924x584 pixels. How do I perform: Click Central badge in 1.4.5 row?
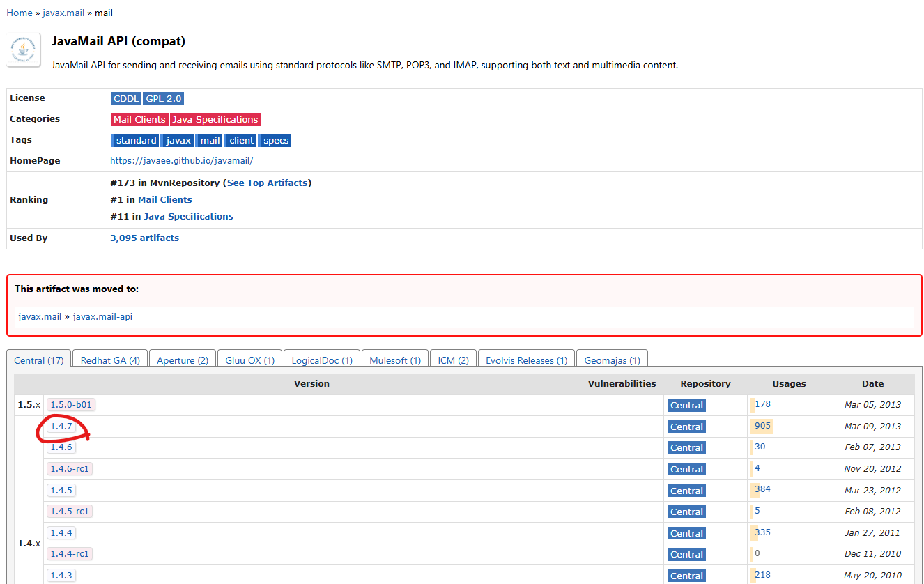tap(686, 491)
